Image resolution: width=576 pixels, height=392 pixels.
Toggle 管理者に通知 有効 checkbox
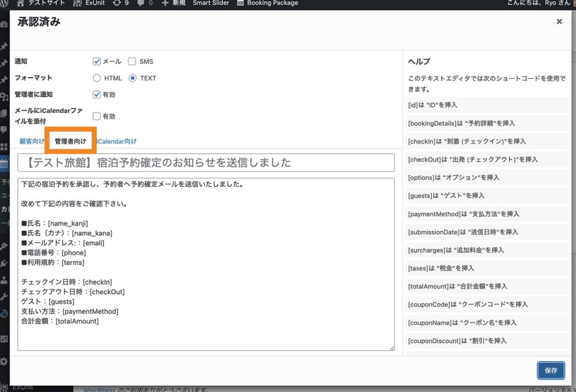click(97, 94)
